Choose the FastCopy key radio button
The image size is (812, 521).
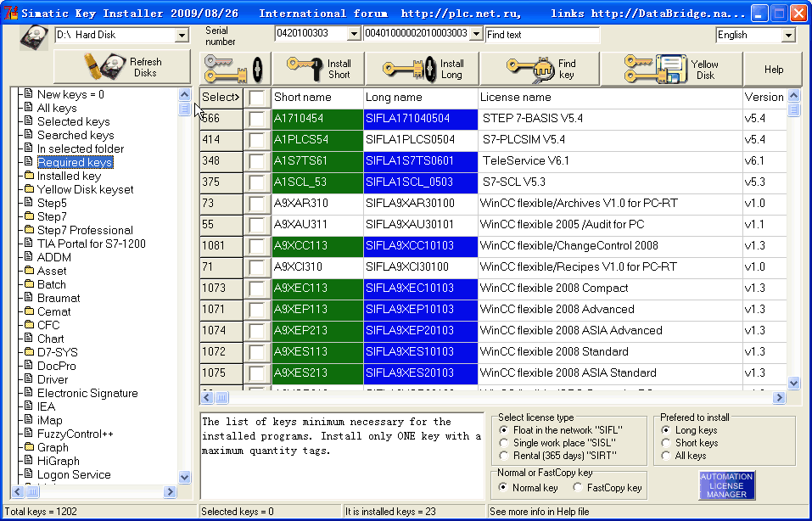[x=577, y=488]
